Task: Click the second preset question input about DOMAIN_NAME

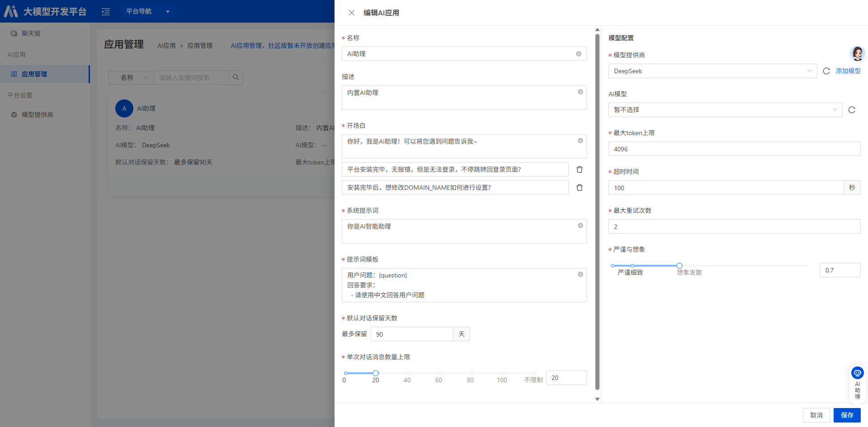Action: [455, 188]
